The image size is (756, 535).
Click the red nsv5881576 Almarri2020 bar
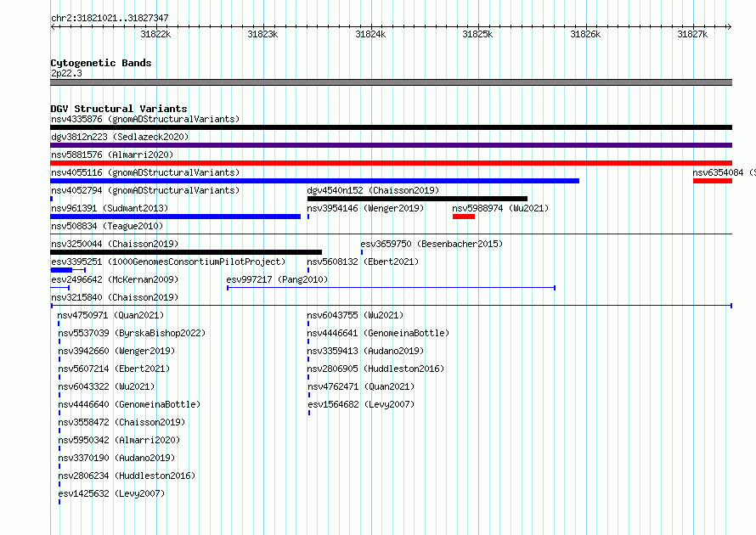click(391, 163)
